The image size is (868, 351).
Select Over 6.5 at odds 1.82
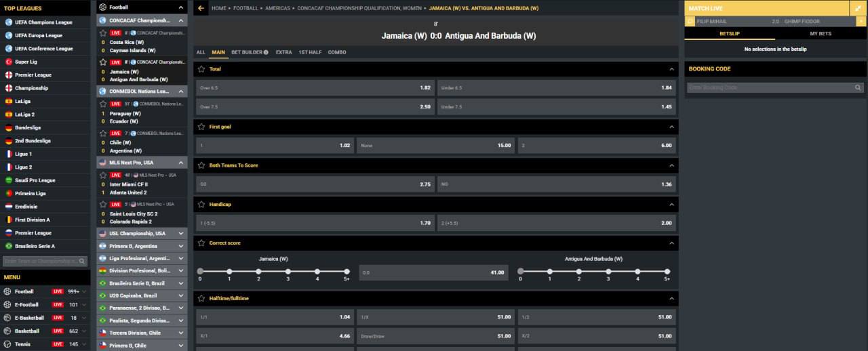click(x=315, y=87)
